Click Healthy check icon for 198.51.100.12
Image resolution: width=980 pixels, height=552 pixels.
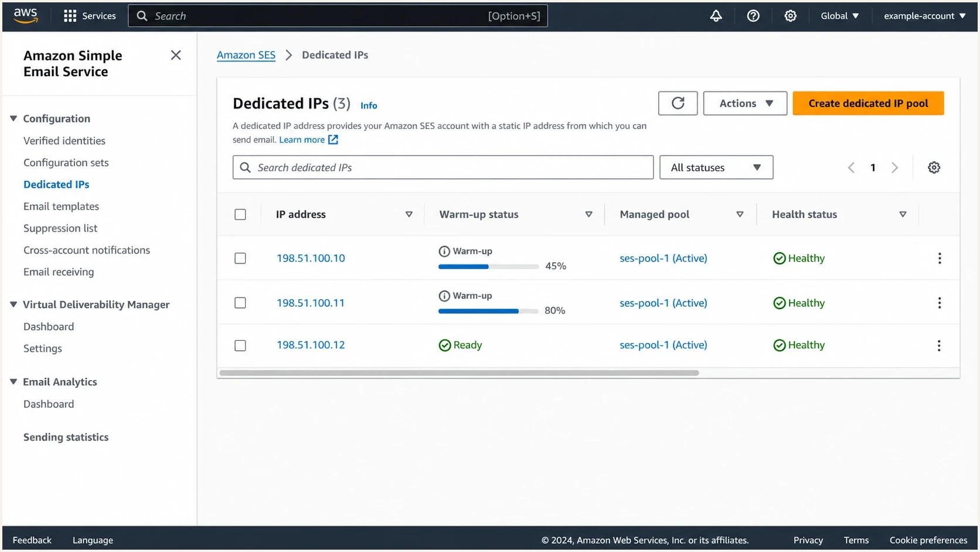[x=779, y=346]
